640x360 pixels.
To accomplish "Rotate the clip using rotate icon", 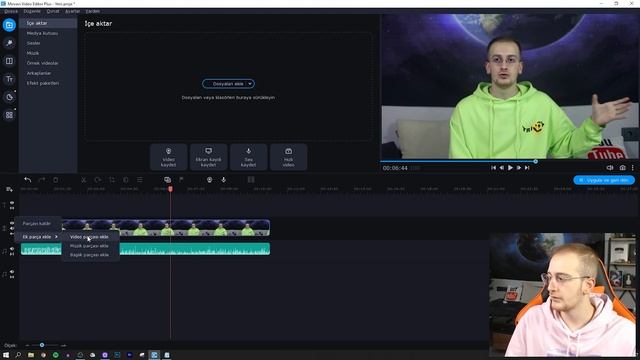I will tap(98, 180).
